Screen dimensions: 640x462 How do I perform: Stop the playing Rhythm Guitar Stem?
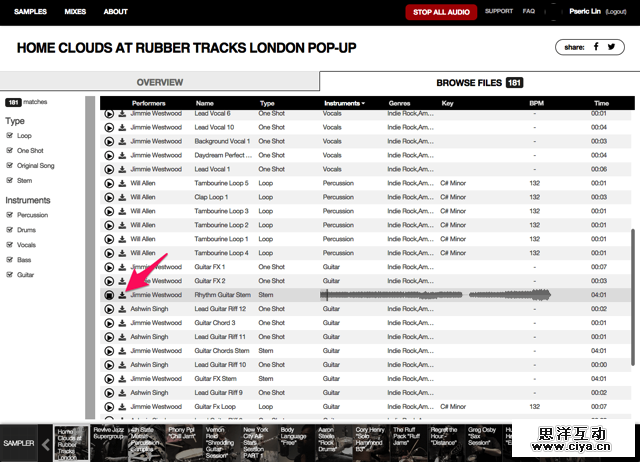[x=109, y=295]
